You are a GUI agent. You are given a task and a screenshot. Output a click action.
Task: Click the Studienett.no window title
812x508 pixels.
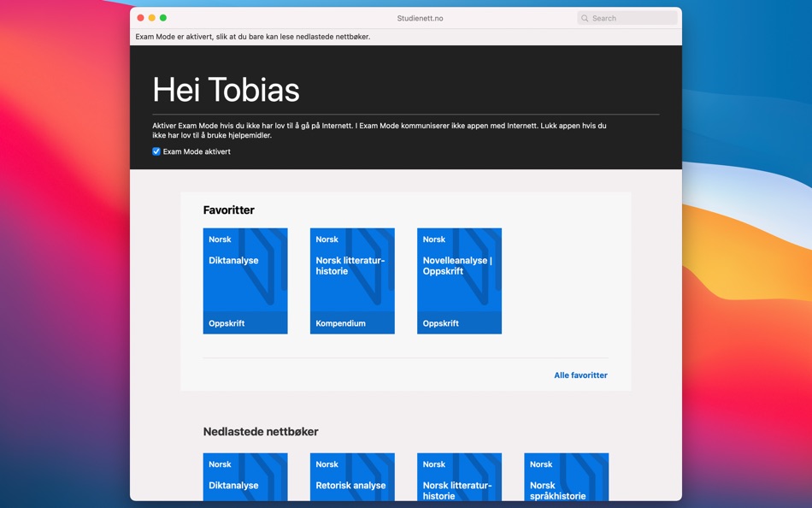coord(420,18)
